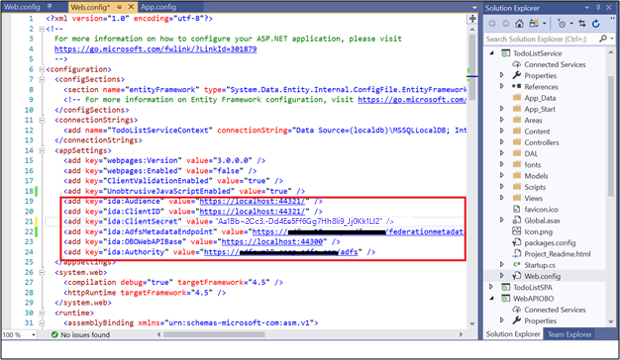
Task: Select the Icon.png image file icon
Action: (516, 231)
